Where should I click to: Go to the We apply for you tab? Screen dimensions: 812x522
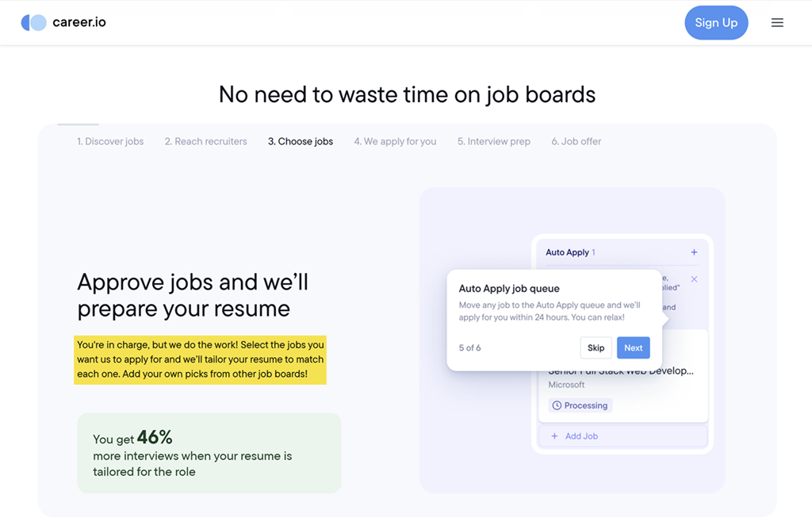395,141
